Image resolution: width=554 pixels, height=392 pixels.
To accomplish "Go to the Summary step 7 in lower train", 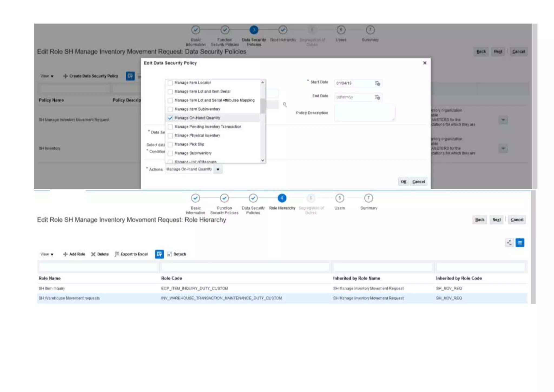I will click(x=368, y=198).
